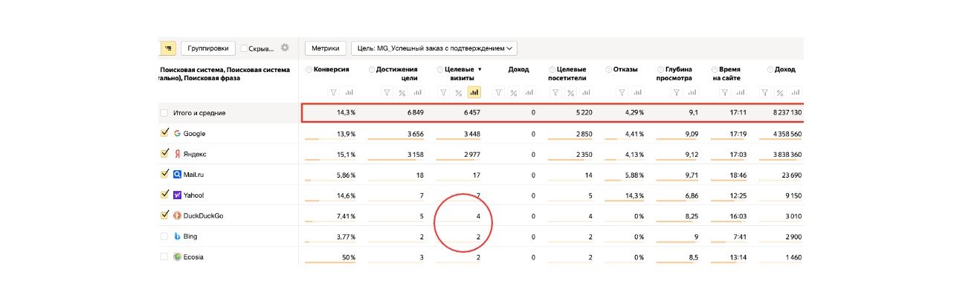This screenshot has width=980, height=304.
Task: Filter icon under Отказы column
Action: (x=622, y=92)
